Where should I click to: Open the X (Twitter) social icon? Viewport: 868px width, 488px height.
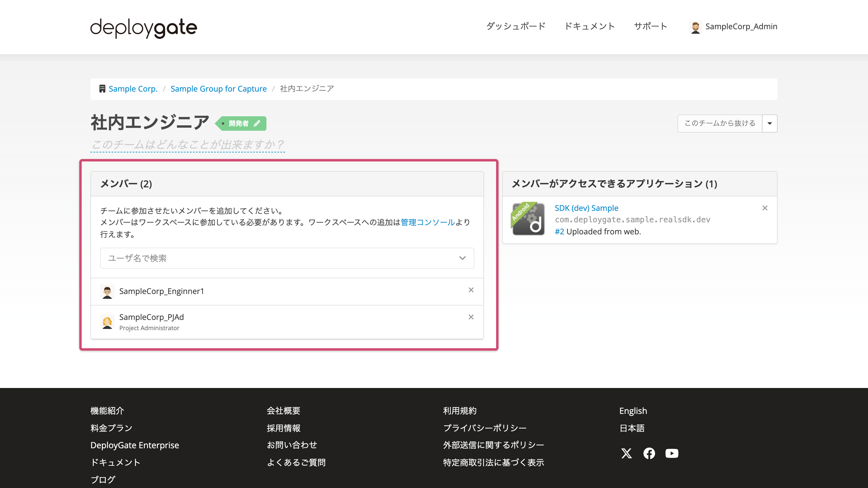click(626, 453)
